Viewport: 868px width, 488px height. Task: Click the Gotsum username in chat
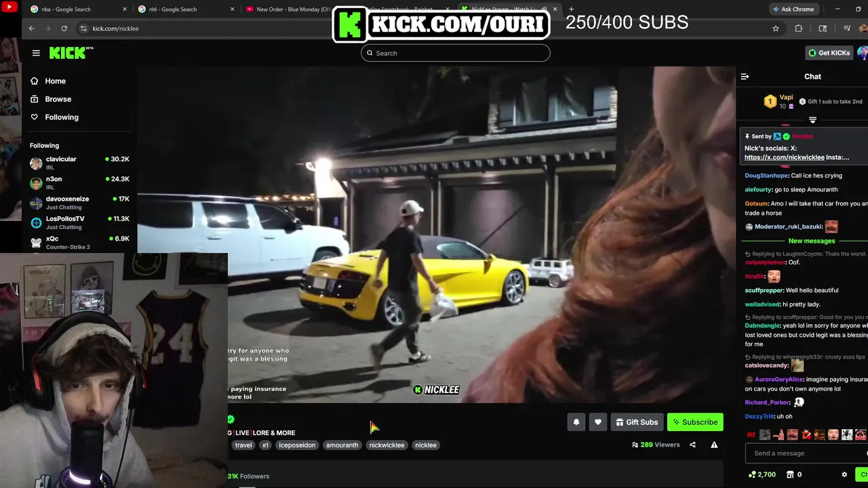coord(756,203)
